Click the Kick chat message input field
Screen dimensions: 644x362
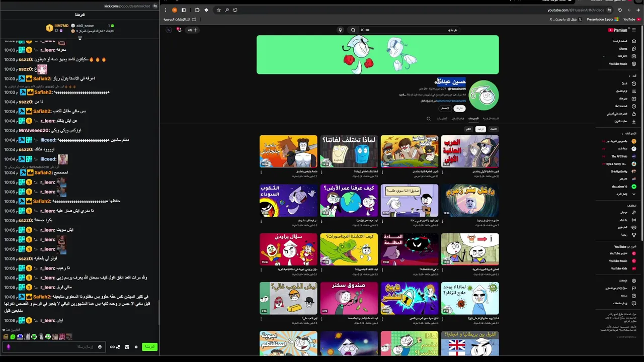(x=54, y=347)
